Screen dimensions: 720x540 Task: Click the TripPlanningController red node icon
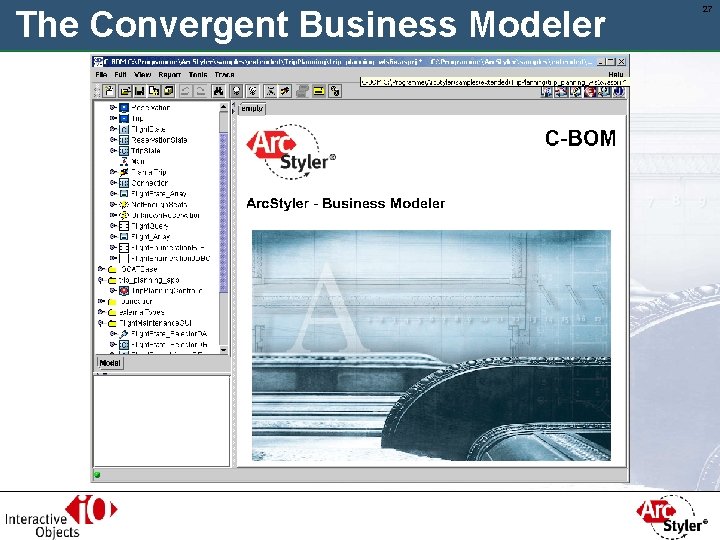pyautogui.click(x=124, y=291)
